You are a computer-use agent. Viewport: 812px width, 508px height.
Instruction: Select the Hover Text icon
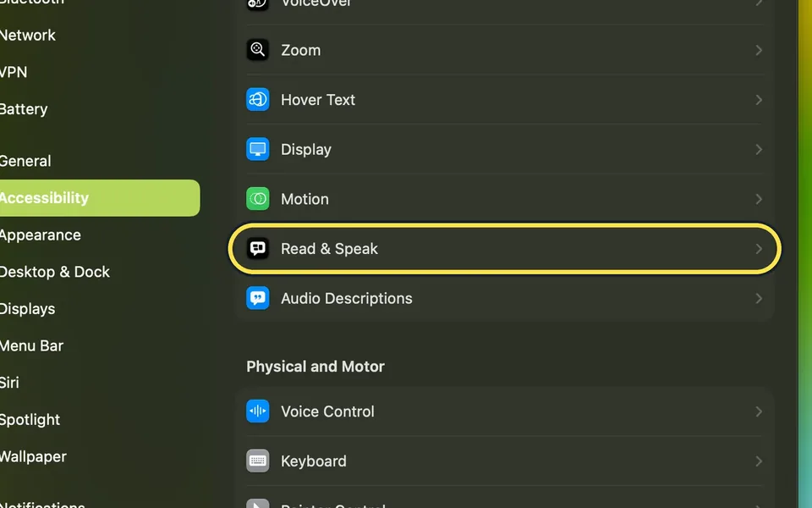pos(257,100)
